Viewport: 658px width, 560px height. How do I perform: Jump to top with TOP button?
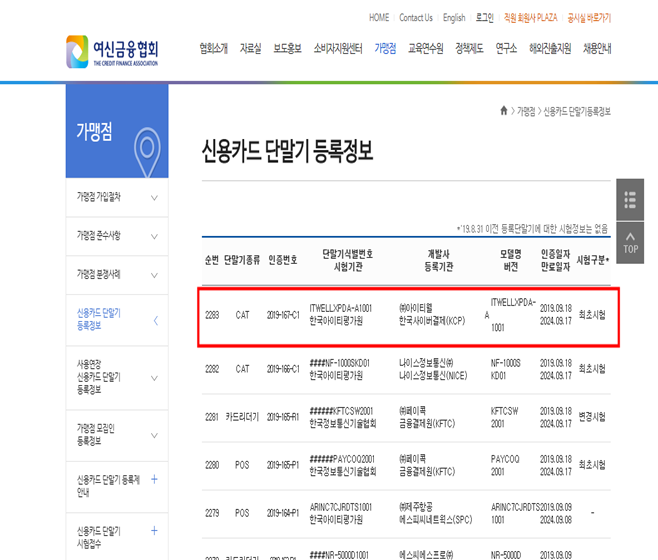[630, 243]
